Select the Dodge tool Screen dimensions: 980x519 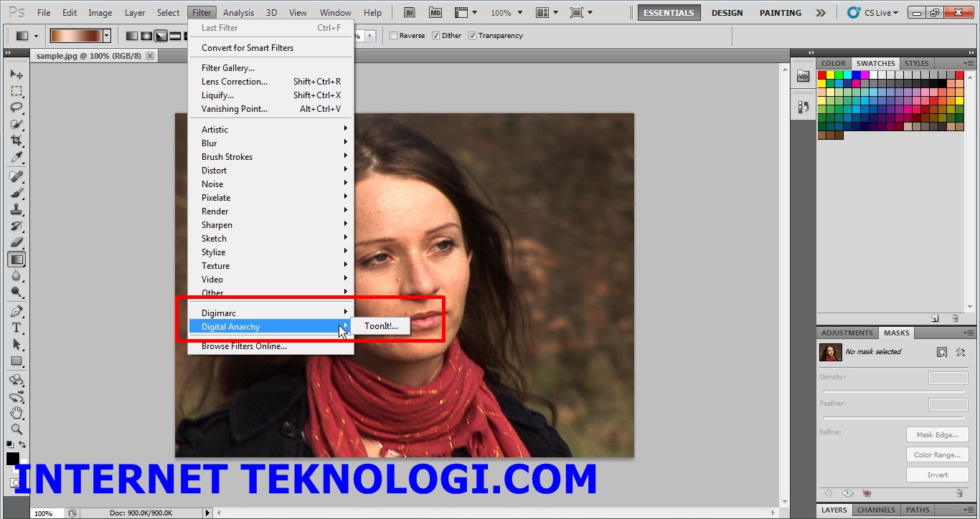(17, 292)
